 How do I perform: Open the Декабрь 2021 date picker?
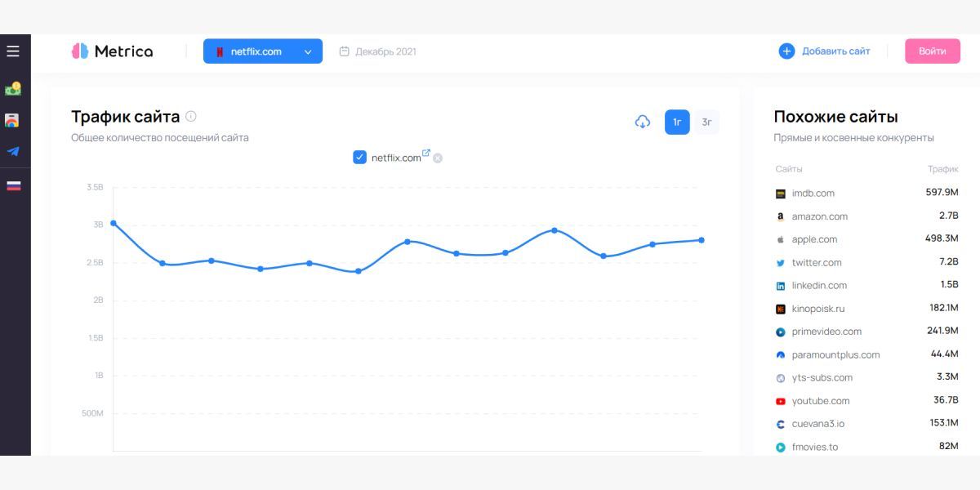tap(377, 51)
